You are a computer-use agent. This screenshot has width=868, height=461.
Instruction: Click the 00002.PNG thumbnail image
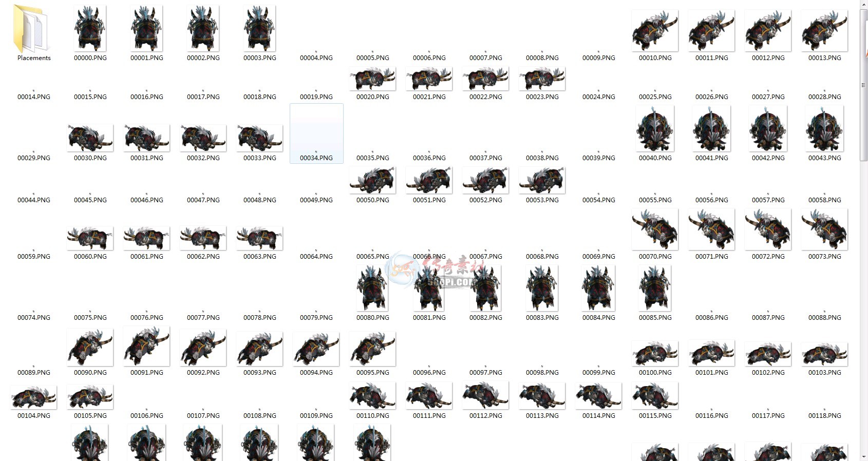pos(203,28)
